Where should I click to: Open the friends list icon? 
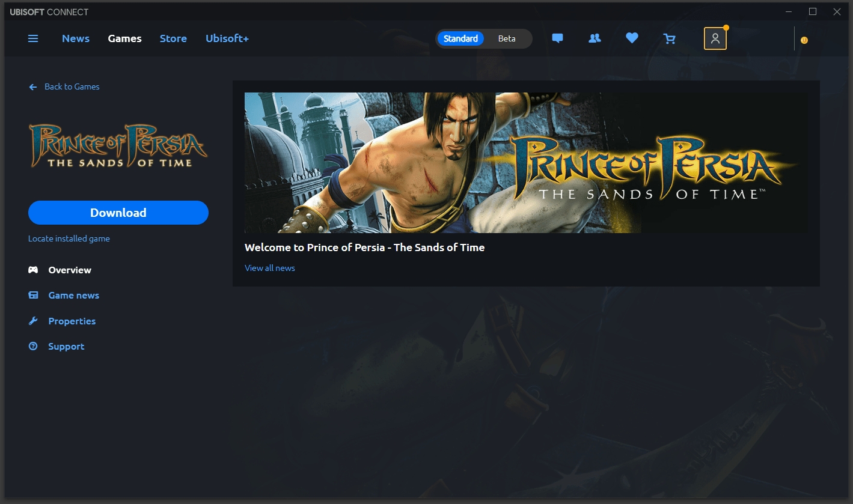(x=595, y=38)
